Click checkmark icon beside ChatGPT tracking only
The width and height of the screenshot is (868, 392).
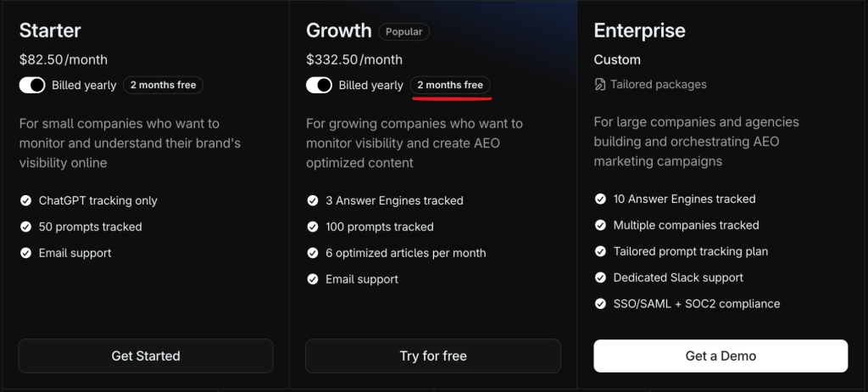click(25, 201)
